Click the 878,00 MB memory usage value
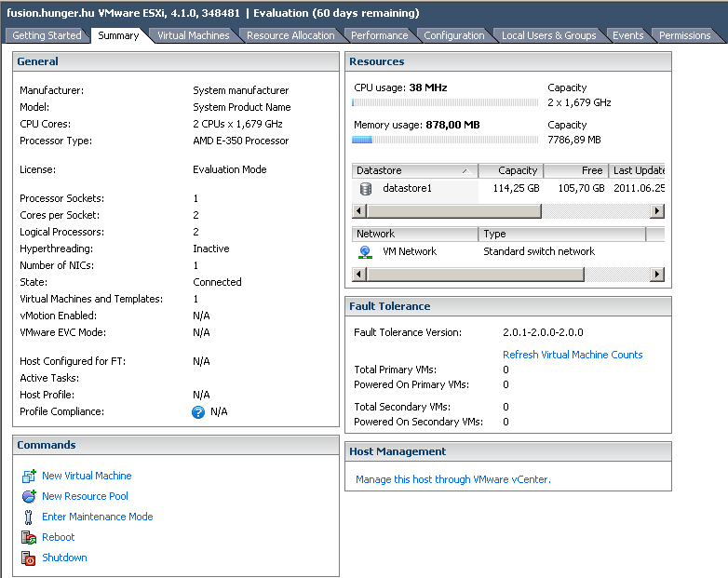Screen dimensions: 728x578 pyautogui.click(x=452, y=125)
